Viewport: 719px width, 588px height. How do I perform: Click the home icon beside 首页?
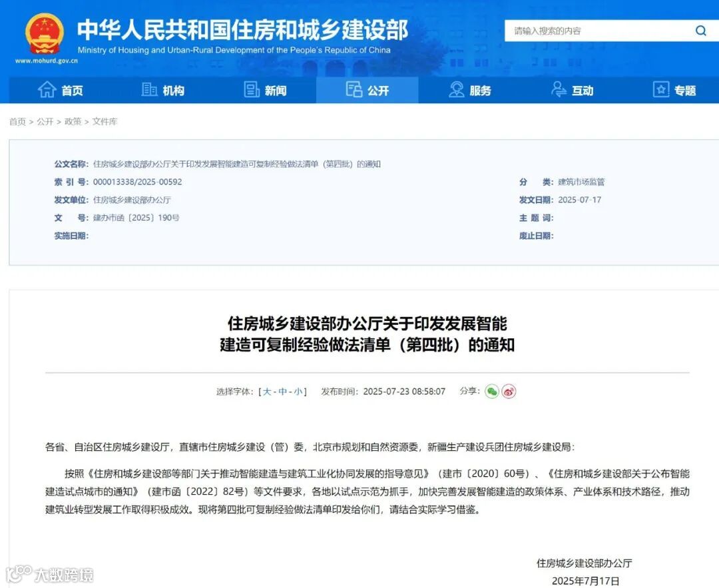tap(47, 89)
